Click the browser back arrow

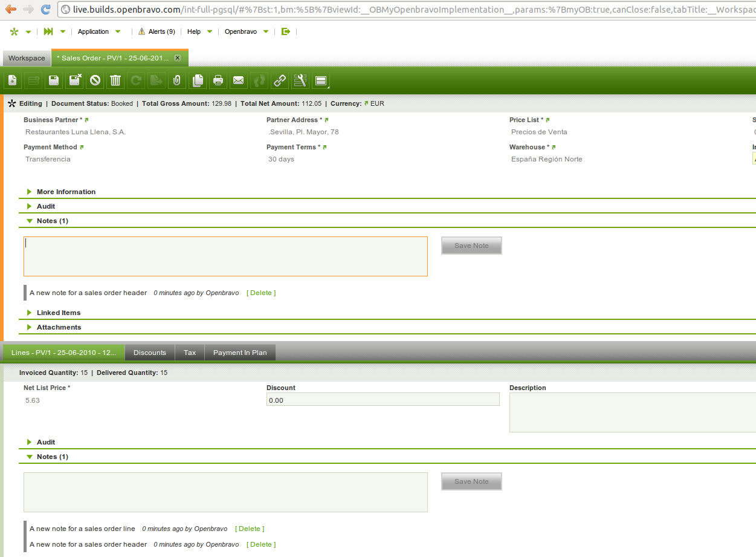[x=11, y=9]
